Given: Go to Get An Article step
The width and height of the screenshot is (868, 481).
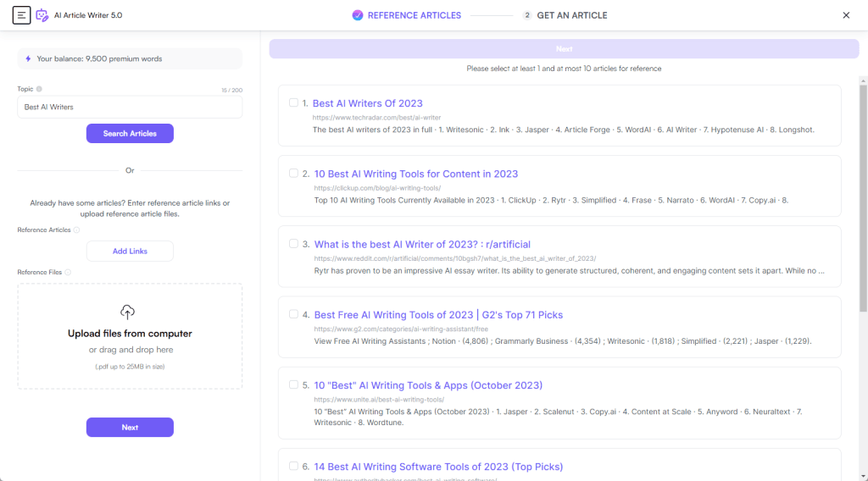Looking at the screenshot, I should 572,15.
